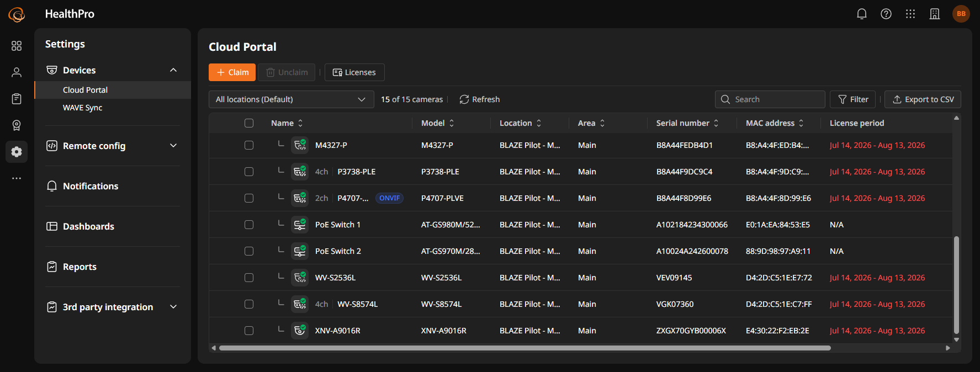The image size is (980, 372).
Task: Check the WV-S2536L row checkbox
Action: (x=249, y=278)
